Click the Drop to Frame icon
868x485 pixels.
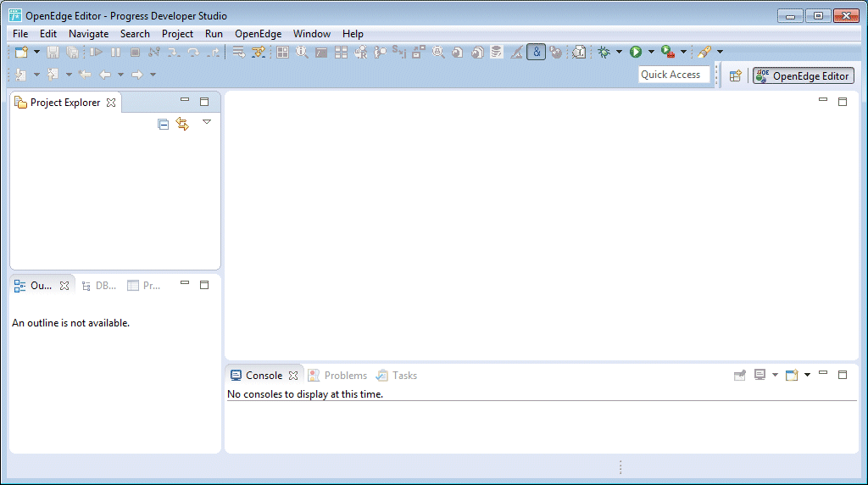[x=238, y=52]
